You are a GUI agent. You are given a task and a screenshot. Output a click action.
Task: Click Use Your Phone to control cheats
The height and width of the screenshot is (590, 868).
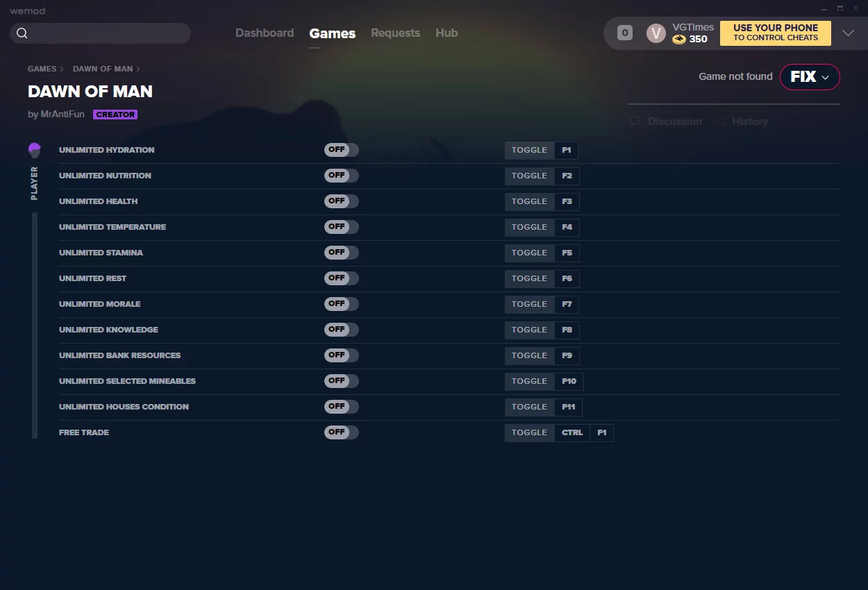point(776,33)
